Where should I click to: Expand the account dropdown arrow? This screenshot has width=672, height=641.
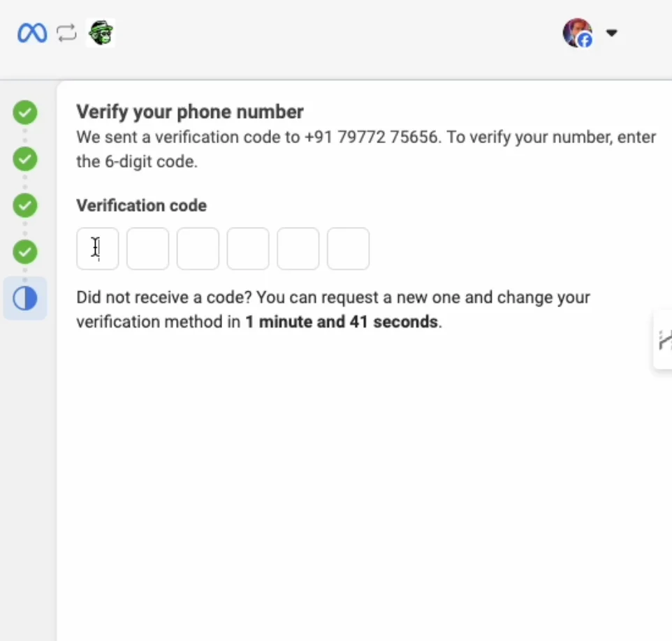pos(611,33)
